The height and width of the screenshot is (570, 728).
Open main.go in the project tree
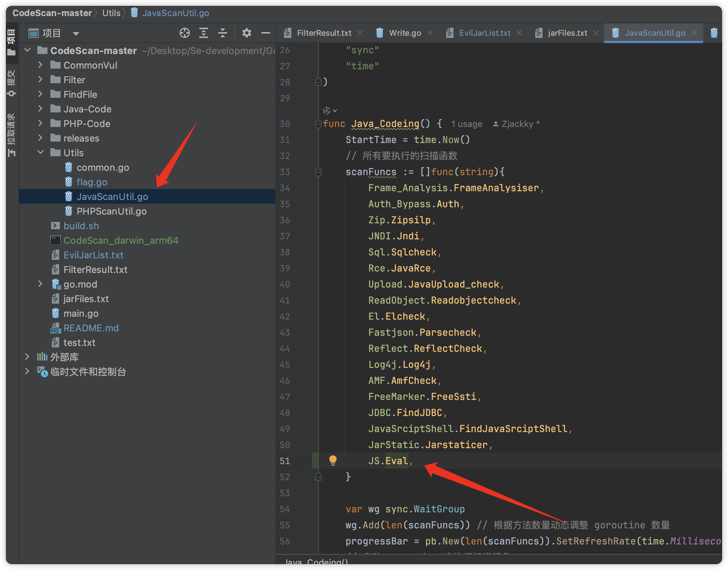(81, 313)
